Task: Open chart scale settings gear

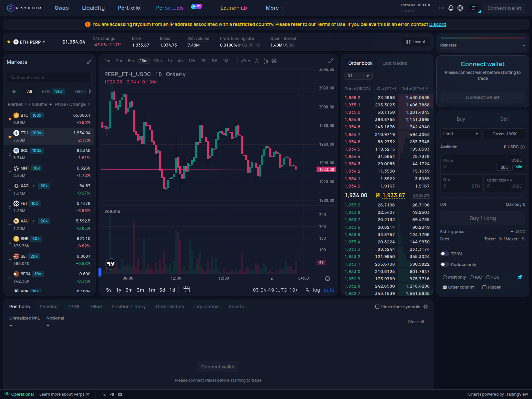Action: [328, 279]
